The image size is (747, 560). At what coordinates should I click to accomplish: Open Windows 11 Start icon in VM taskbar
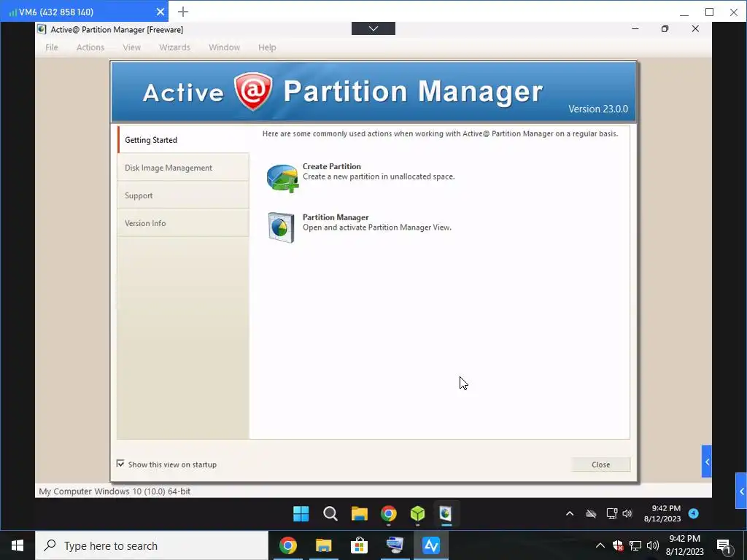(x=301, y=514)
